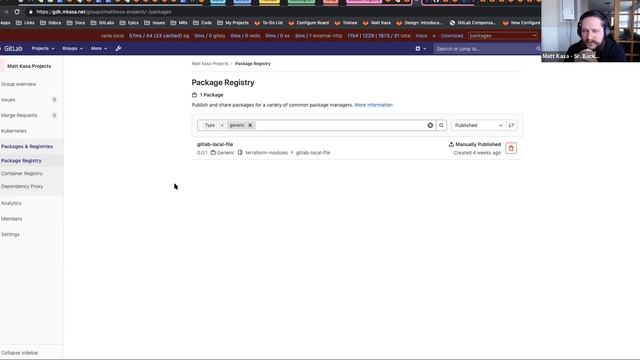Open Analytics in the sidebar
Screen dimensions: 640x360
point(11,203)
